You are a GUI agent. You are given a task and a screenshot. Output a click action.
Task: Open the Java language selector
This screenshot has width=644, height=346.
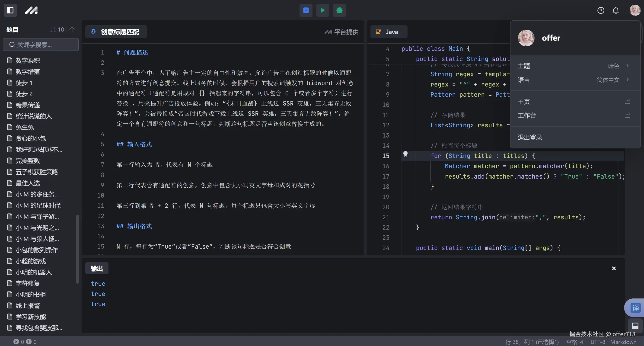(x=389, y=32)
